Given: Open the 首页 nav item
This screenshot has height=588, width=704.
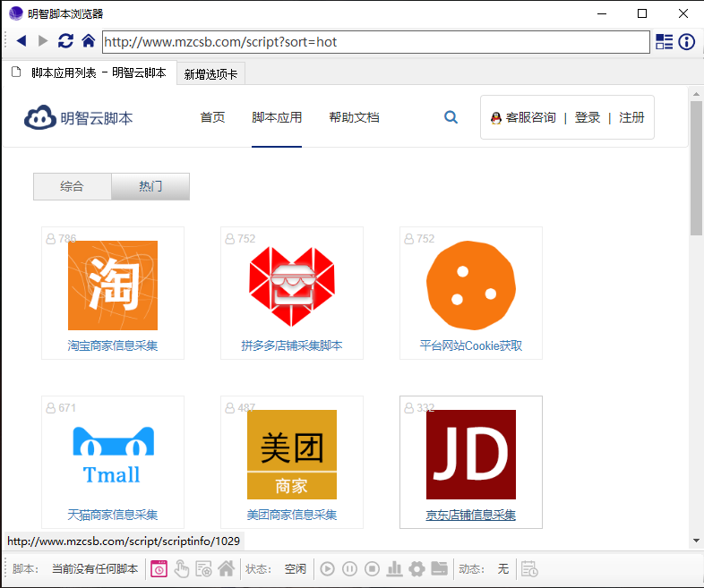Looking at the screenshot, I should pyautogui.click(x=212, y=117).
